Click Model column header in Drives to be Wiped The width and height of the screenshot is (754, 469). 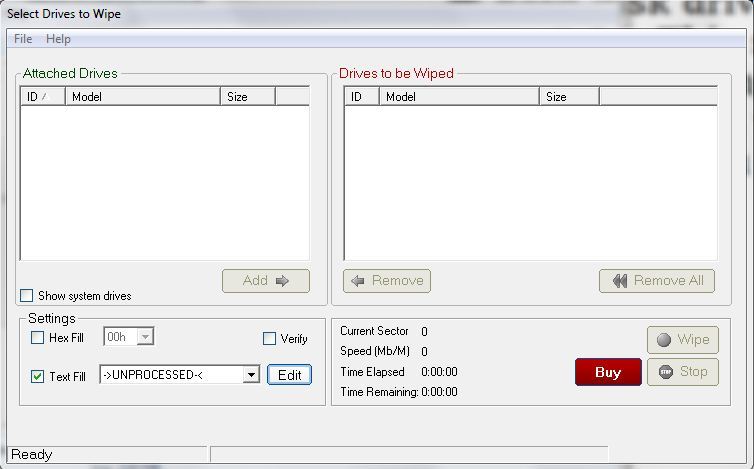point(459,97)
